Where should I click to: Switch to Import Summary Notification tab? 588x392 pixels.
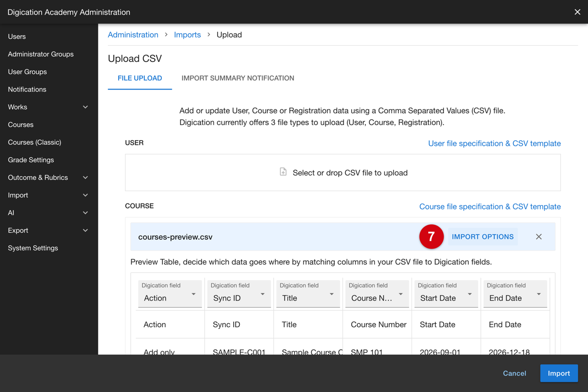coord(238,78)
